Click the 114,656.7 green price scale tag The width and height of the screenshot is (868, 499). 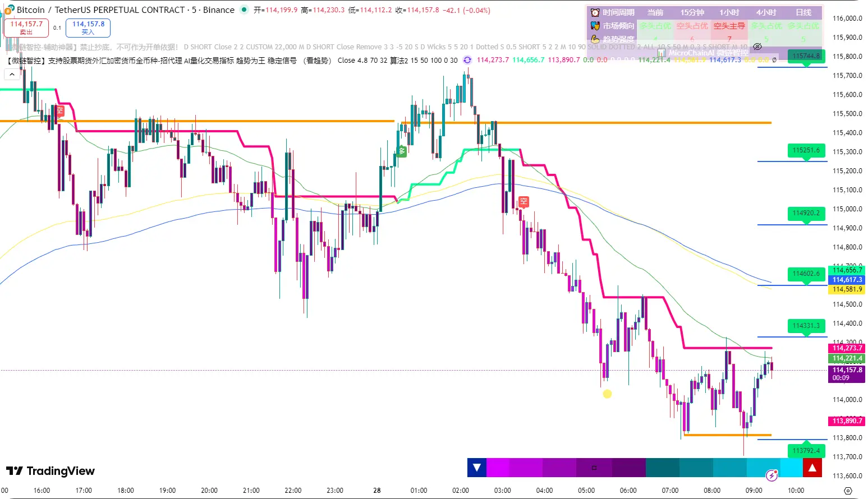[x=847, y=270]
